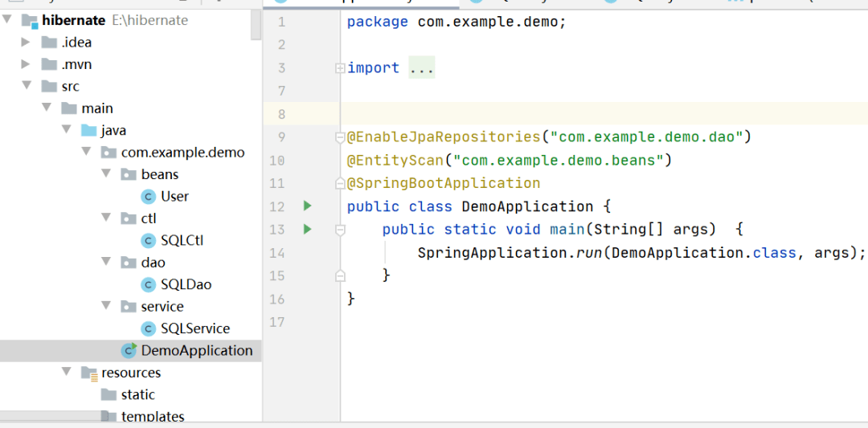The height and width of the screenshot is (428, 868).
Task: Place cursor on empty line 8
Action: click(563, 114)
